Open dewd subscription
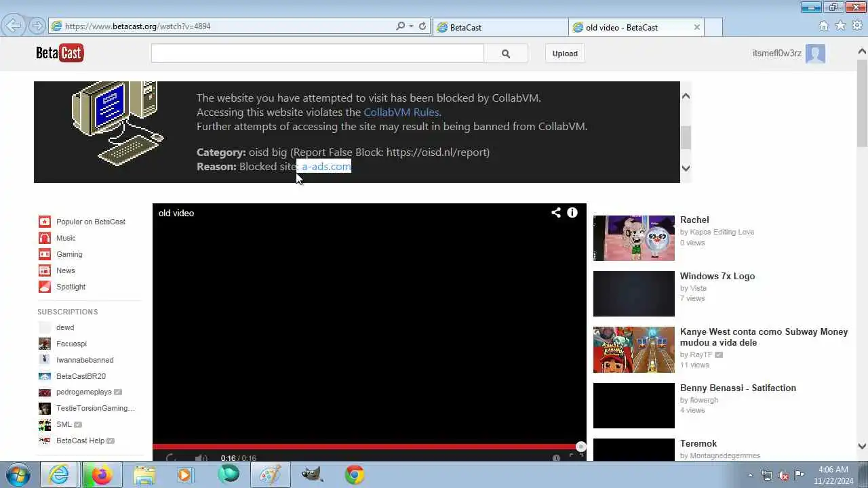Image resolution: width=868 pixels, height=488 pixels. click(65, 327)
